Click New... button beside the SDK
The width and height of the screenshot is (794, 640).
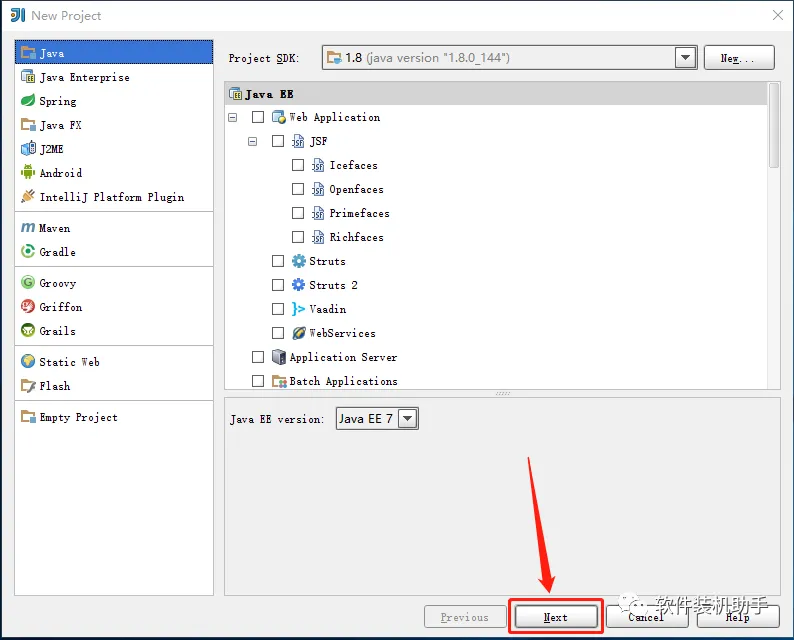pos(739,58)
